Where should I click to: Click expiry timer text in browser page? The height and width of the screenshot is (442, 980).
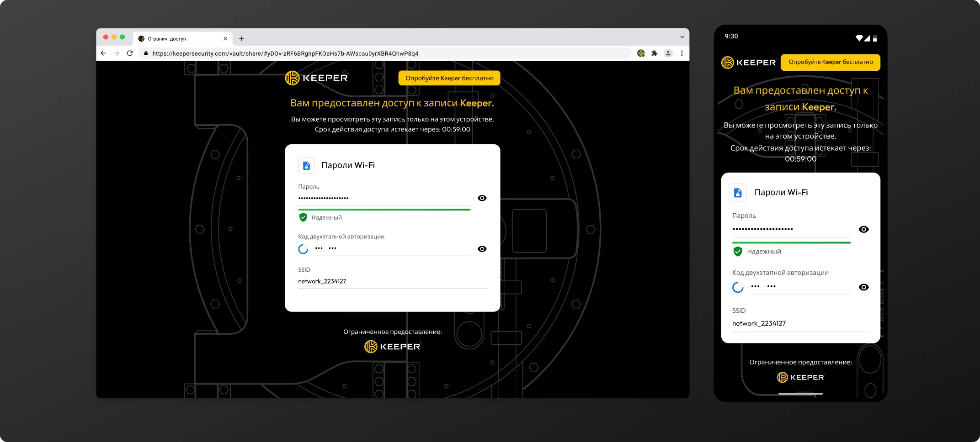(x=392, y=129)
